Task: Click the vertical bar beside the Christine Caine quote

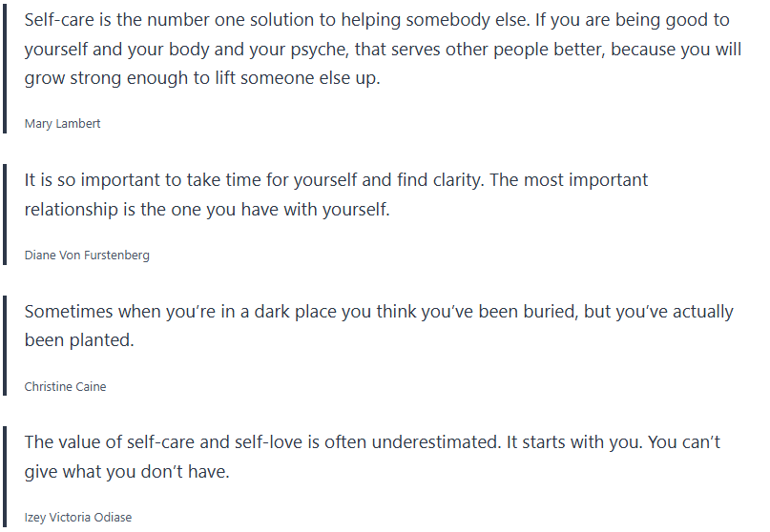Action: tap(5, 345)
